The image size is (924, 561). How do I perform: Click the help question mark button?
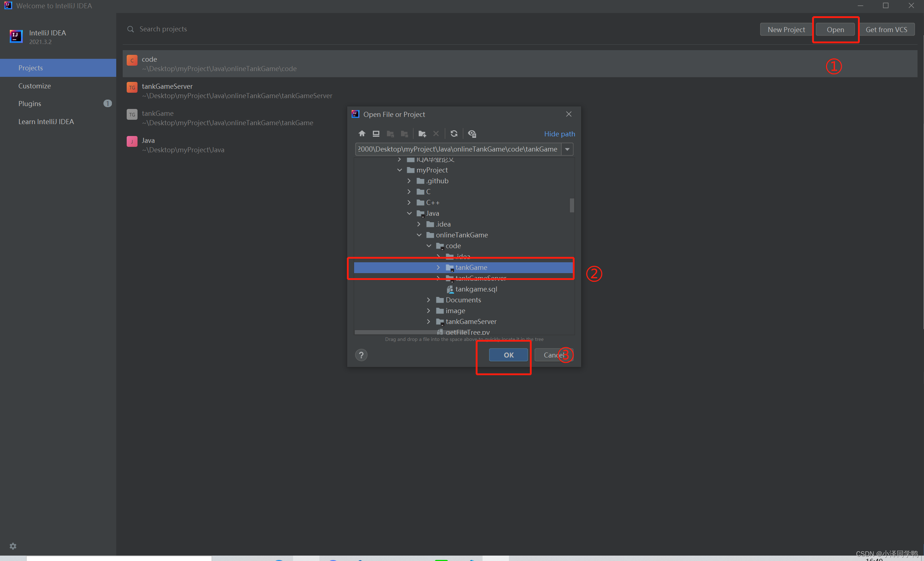tap(361, 355)
